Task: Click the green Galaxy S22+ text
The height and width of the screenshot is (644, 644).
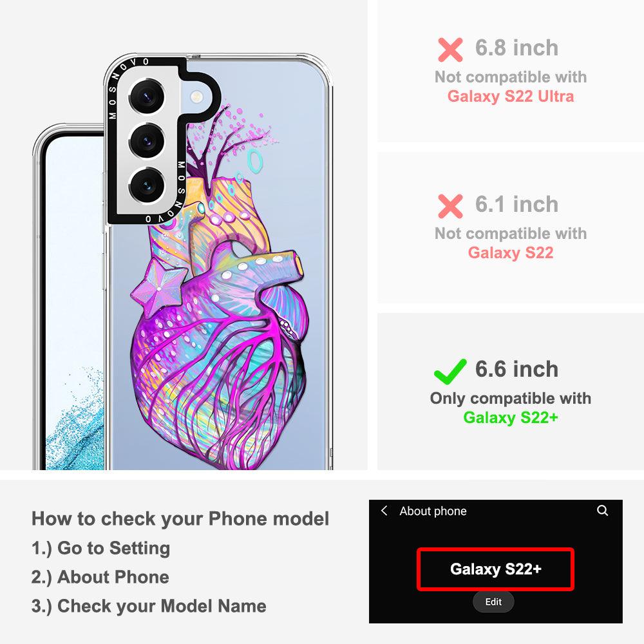Action: coord(511,418)
